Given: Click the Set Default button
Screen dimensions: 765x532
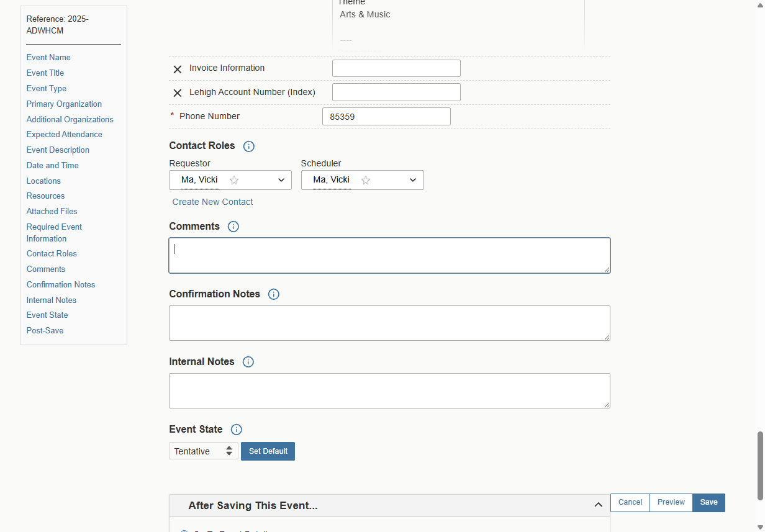Looking at the screenshot, I should 268,451.
